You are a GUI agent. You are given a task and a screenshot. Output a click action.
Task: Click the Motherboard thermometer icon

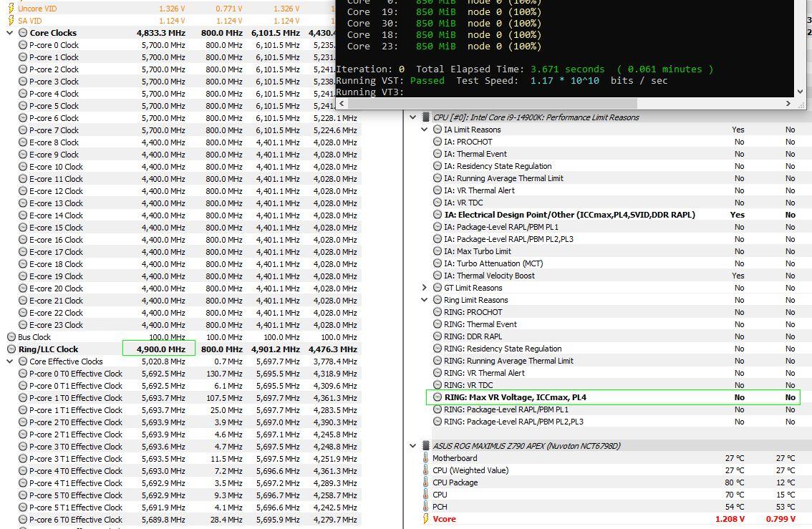pyautogui.click(x=425, y=458)
